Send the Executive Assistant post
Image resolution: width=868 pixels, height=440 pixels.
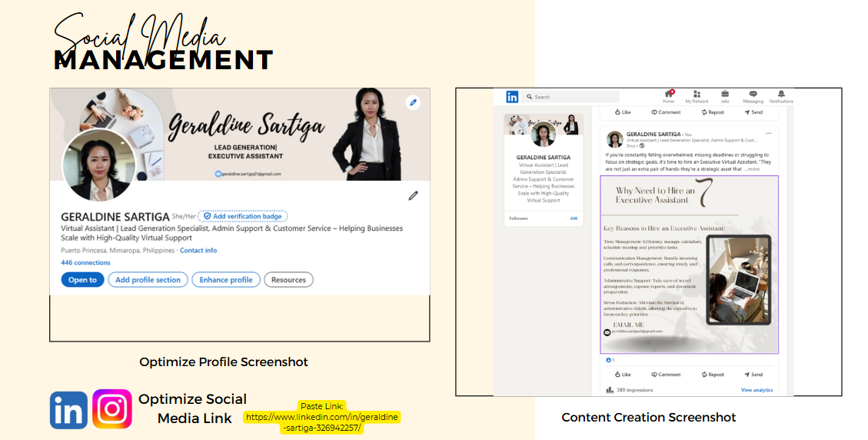click(753, 375)
